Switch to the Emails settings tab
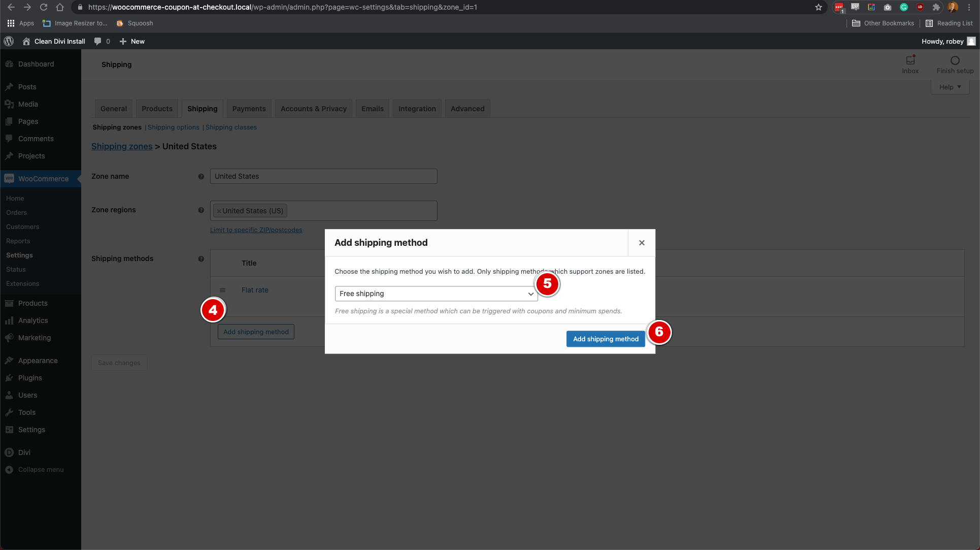This screenshot has width=980, height=550. click(373, 109)
